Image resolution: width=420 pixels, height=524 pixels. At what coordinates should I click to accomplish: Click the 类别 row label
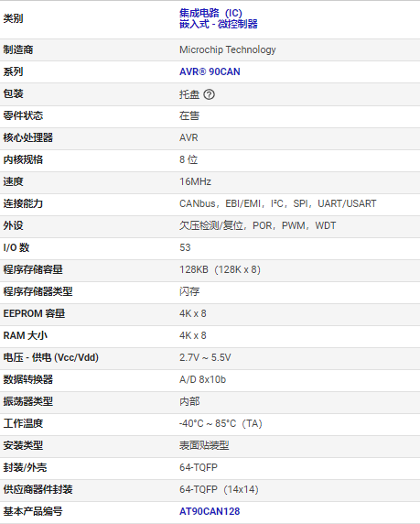coord(13,18)
